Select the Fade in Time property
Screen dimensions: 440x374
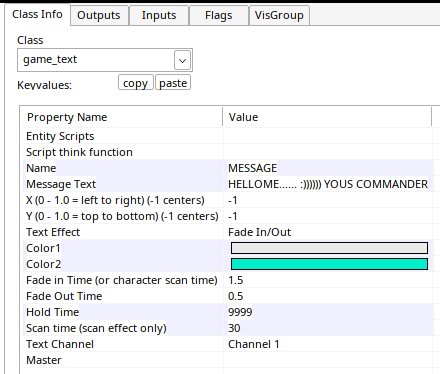122,280
